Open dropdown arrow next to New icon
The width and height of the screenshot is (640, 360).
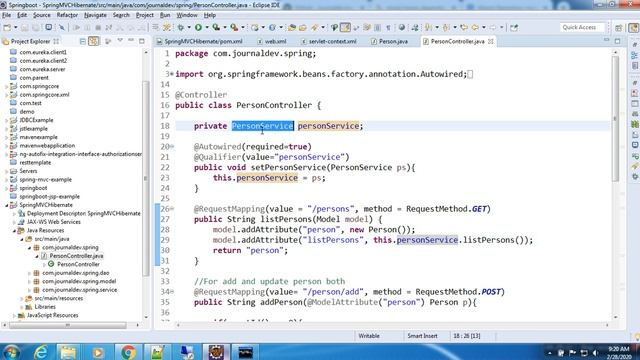pyautogui.click(x=15, y=27)
